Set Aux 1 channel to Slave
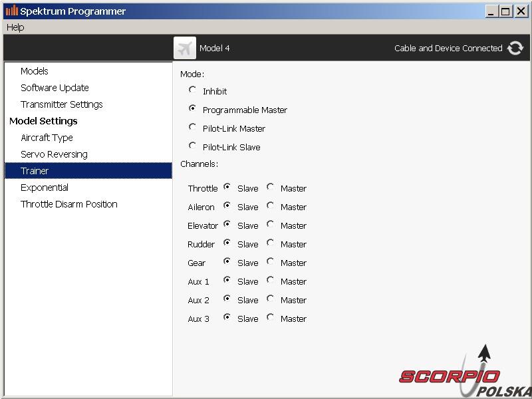 pyautogui.click(x=227, y=280)
